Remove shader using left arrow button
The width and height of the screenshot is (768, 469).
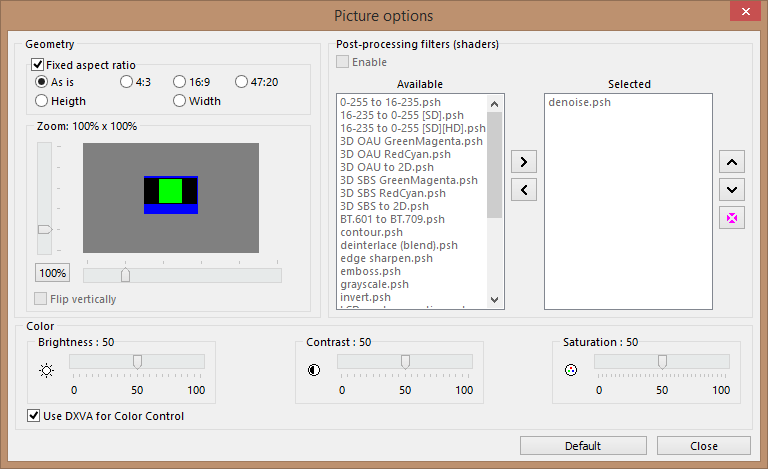pyautogui.click(x=523, y=188)
